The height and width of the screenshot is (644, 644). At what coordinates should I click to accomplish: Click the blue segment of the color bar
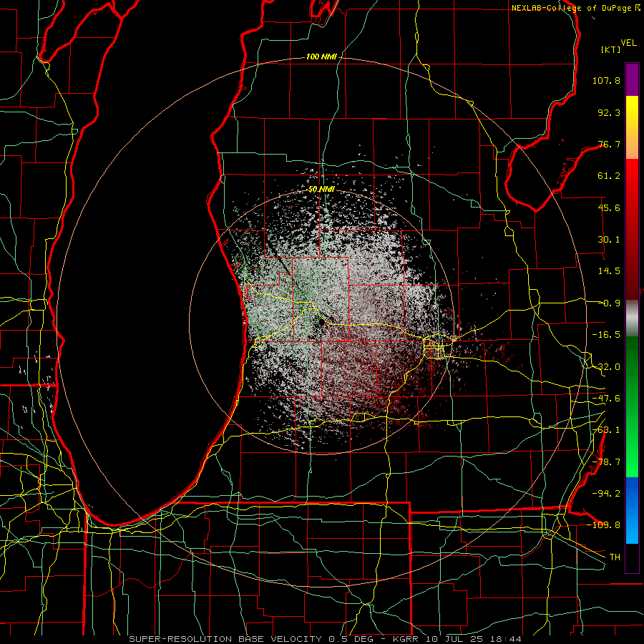(x=632, y=510)
